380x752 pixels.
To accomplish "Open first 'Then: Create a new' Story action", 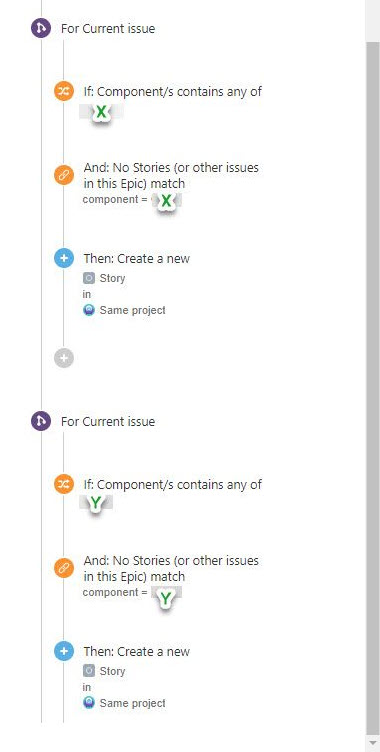I will [137, 258].
